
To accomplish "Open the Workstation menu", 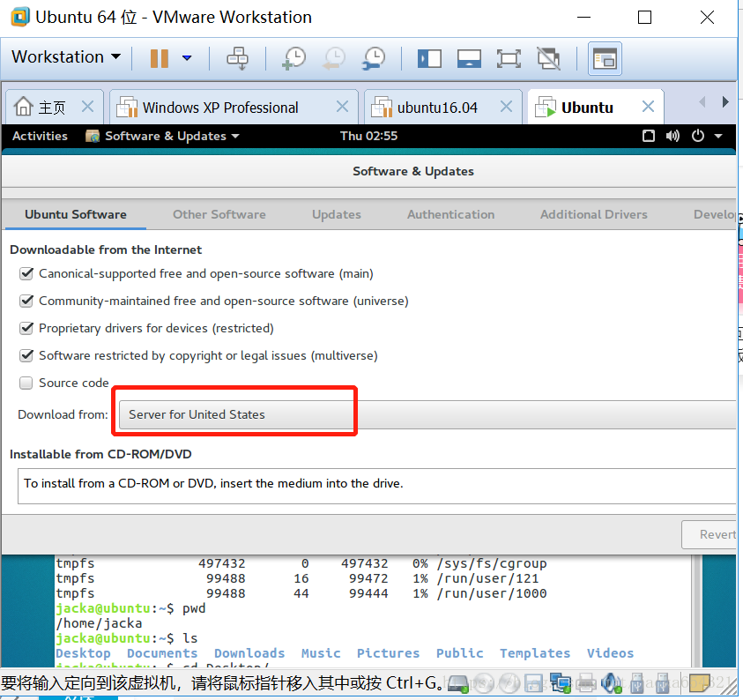I will 65,57.
